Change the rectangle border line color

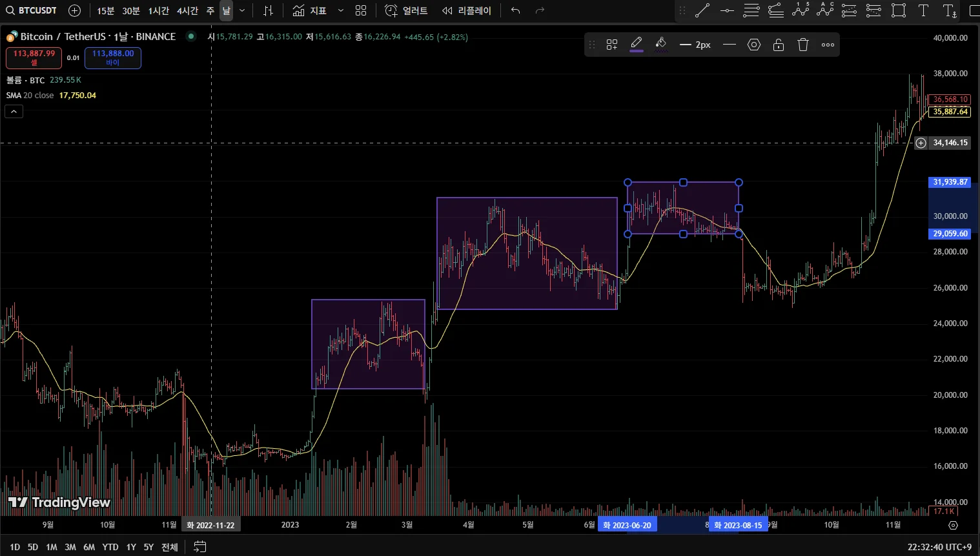637,45
